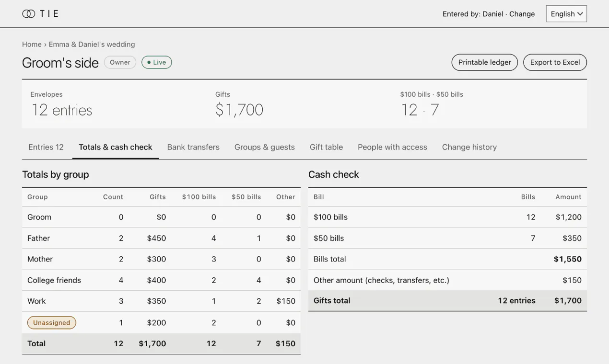609x364 pixels.
Task: Open the Gift table tab
Action: coord(326,147)
